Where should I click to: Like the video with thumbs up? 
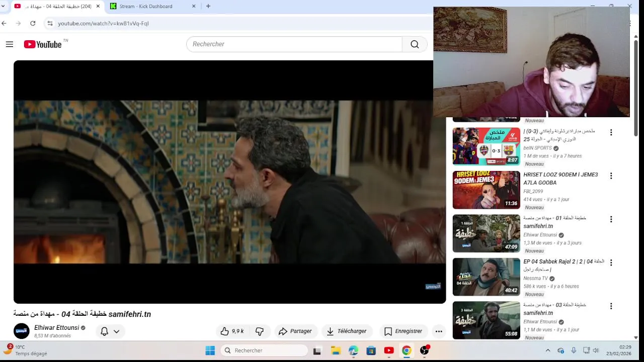point(232,331)
